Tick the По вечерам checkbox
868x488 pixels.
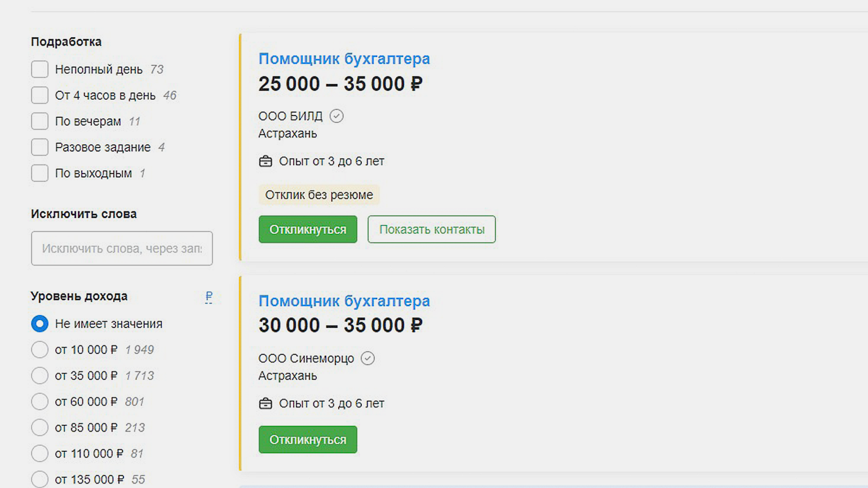tap(39, 121)
